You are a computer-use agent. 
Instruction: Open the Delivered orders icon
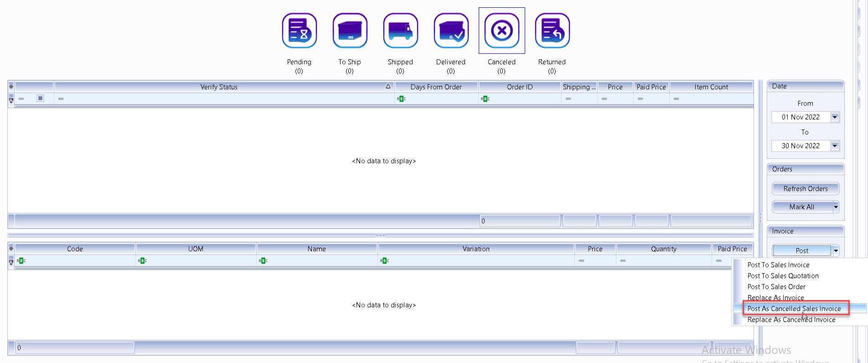[451, 31]
